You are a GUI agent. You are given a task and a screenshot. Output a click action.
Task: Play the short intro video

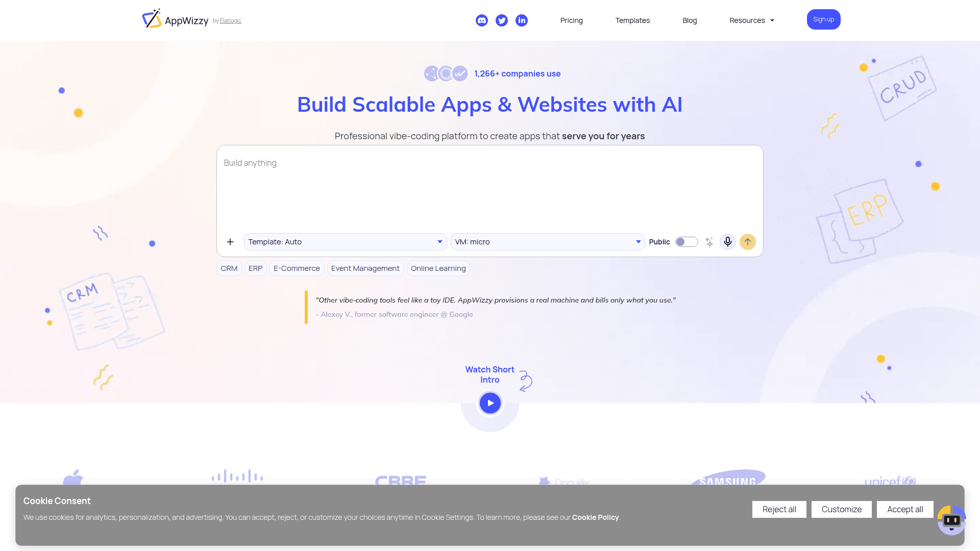(x=490, y=403)
